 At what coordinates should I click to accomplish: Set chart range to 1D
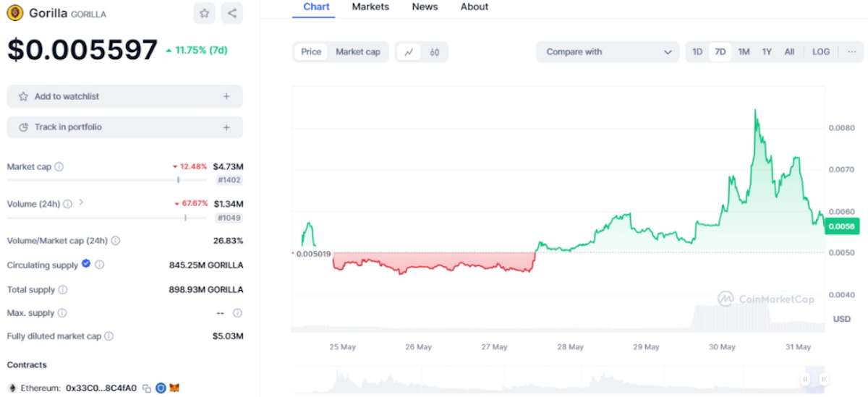697,52
